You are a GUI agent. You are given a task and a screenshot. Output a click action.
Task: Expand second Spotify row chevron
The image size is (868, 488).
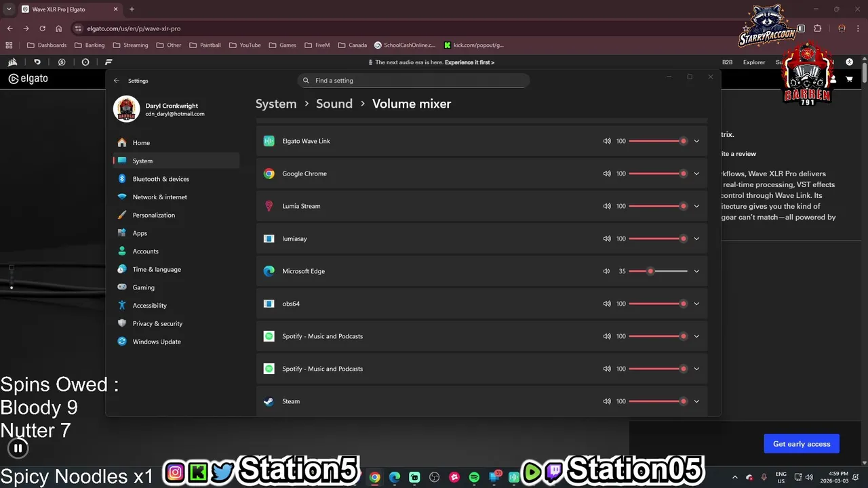click(696, 369)
